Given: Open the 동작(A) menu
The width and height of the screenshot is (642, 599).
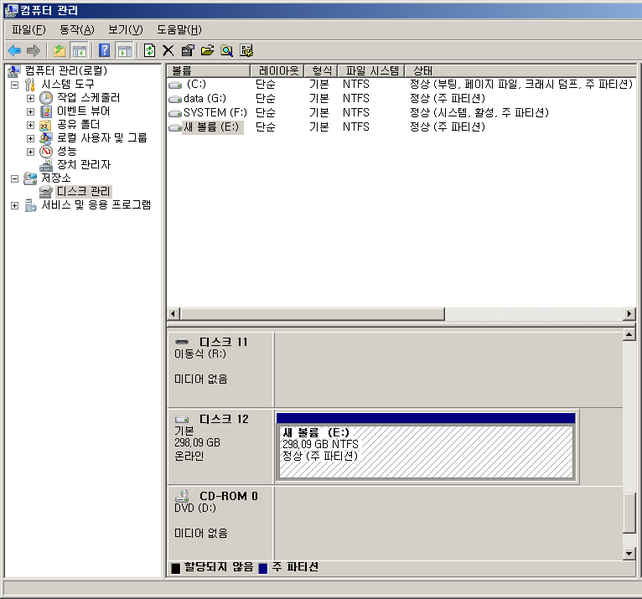Looking at the screenshot, I should coord(76,30).
